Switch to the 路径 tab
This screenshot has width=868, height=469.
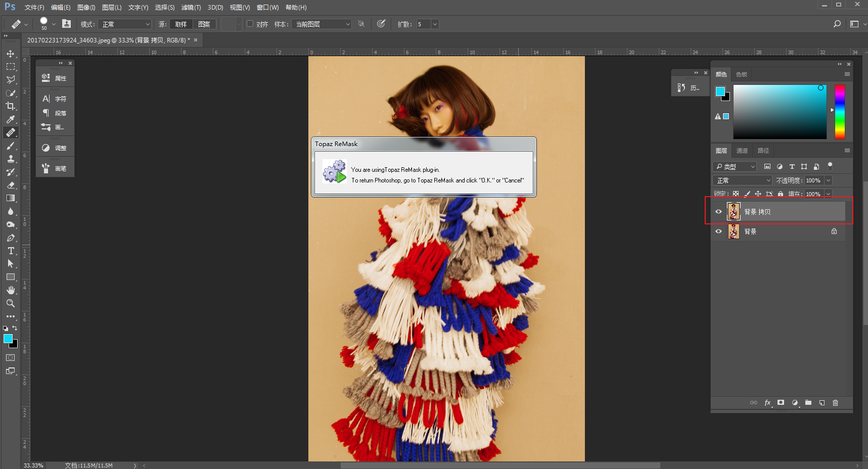click(763, 151)
